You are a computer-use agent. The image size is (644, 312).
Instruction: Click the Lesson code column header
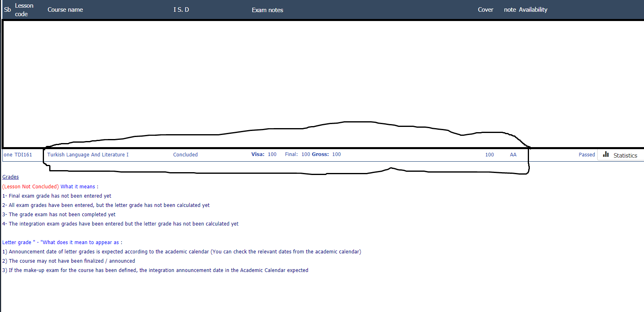24,10
